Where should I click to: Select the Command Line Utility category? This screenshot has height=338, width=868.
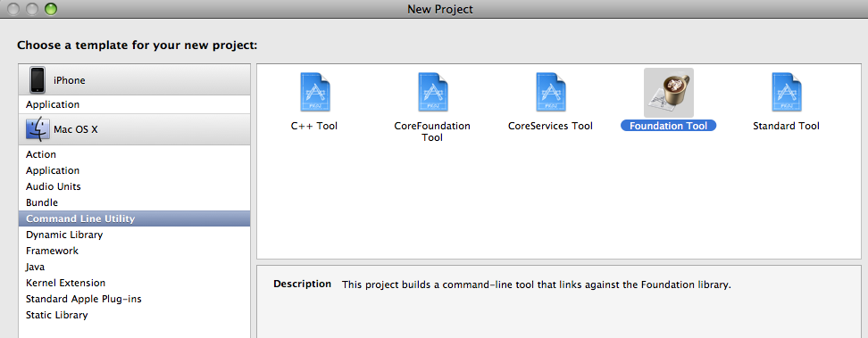click(x=135, y=219)
